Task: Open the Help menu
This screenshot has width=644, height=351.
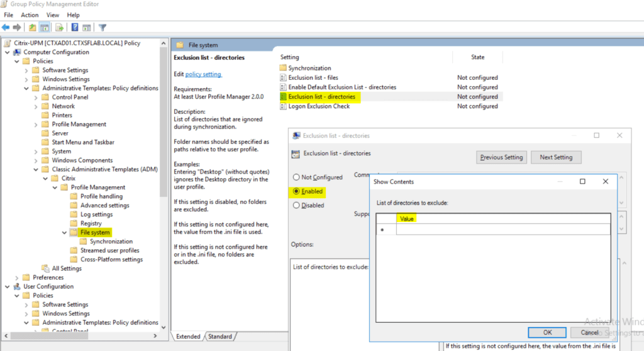Action: (x=73, y=15)
